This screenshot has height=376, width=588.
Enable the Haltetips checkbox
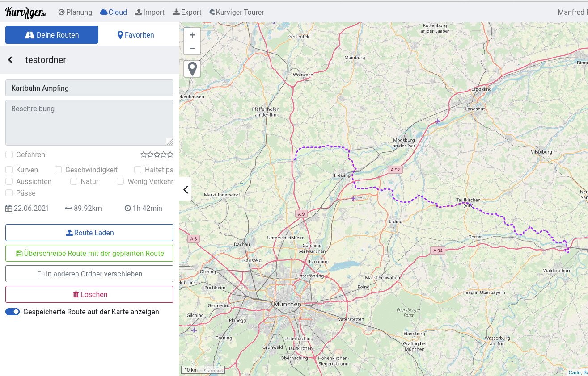click(138, 170)
